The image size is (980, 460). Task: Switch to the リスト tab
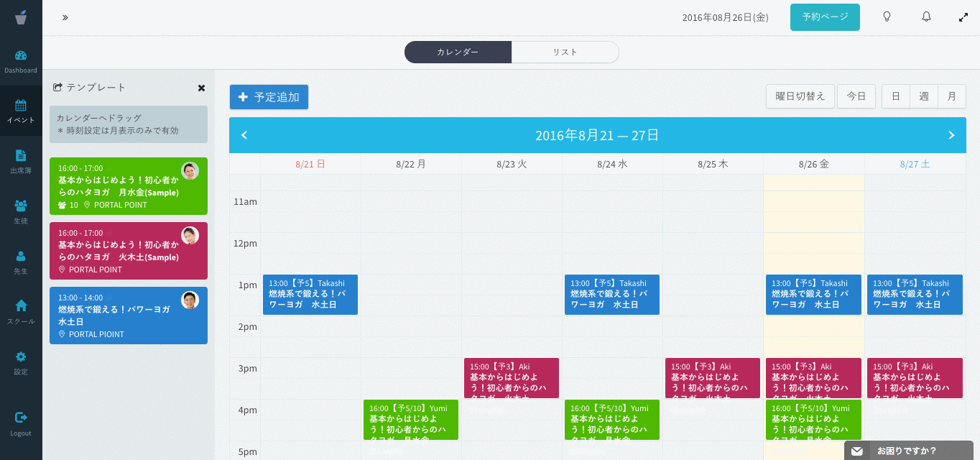pos(565,52)
